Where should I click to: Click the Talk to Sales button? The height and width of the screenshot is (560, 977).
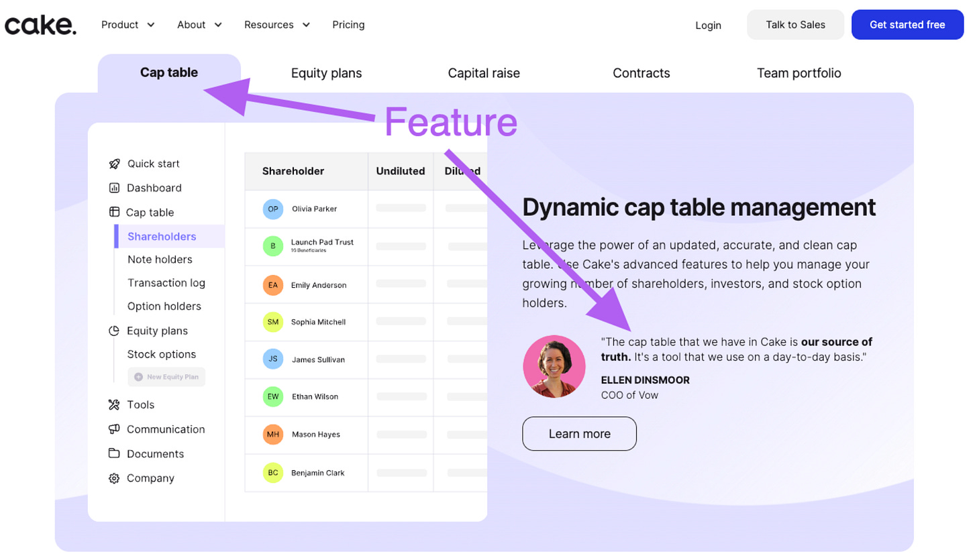[x=795, y=25]
